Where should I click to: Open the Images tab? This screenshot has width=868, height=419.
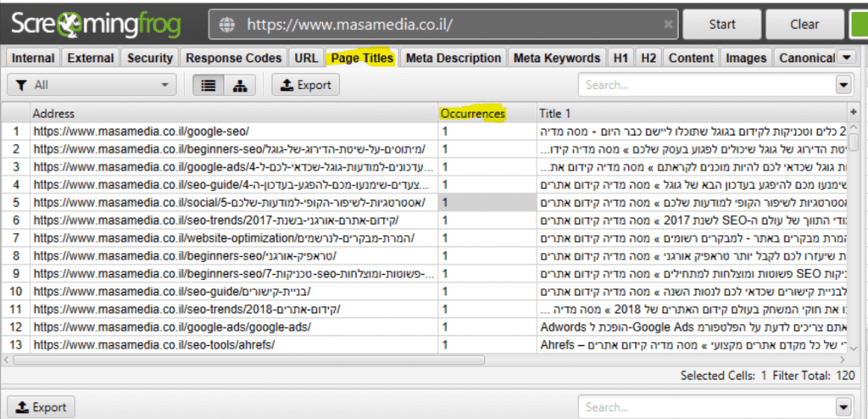(746, 59)
